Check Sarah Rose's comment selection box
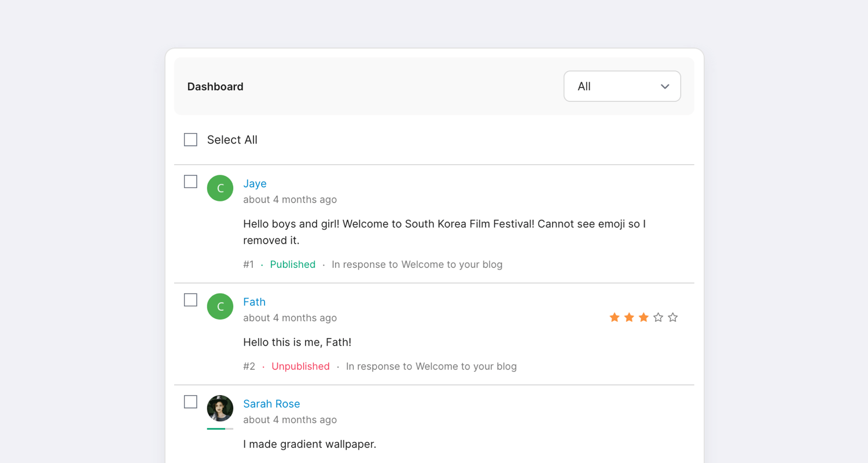Screen dimensions: 868x463 (190, 401)
